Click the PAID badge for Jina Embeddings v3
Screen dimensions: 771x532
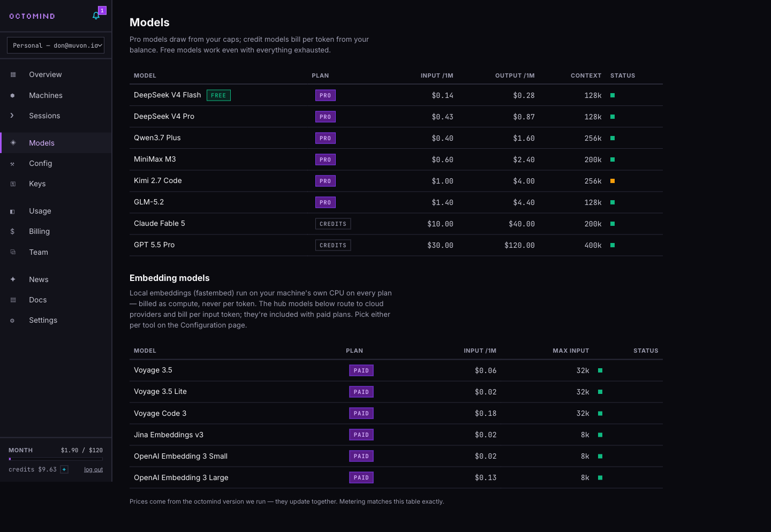tap(361, 435)
